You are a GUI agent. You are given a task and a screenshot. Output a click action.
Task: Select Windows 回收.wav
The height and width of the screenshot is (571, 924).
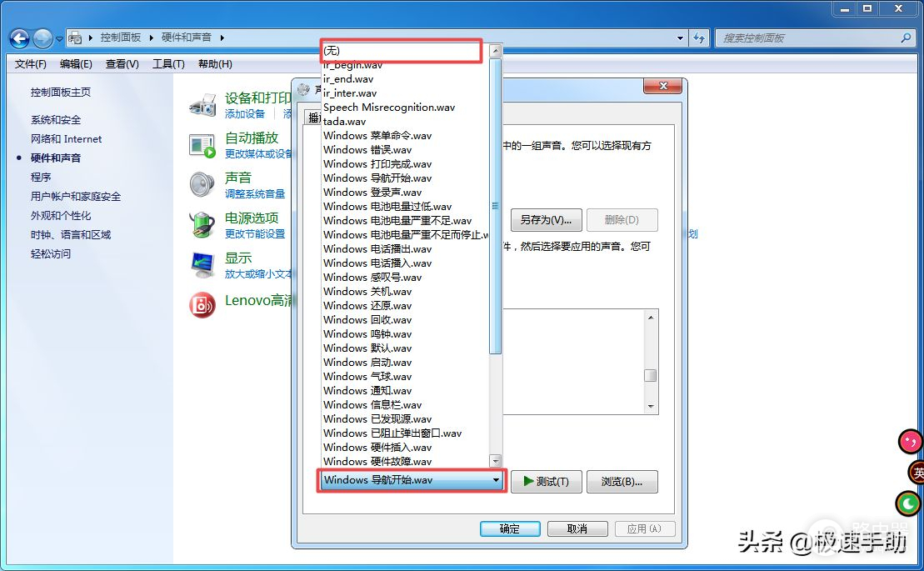pos(406,320)
